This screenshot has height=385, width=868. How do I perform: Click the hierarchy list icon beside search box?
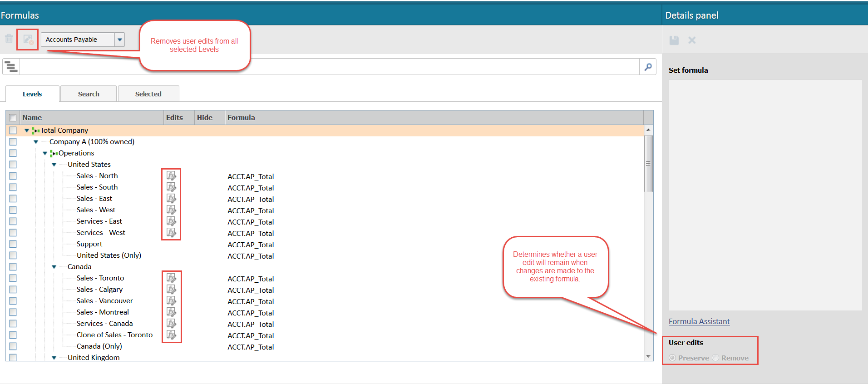point(11,67)
